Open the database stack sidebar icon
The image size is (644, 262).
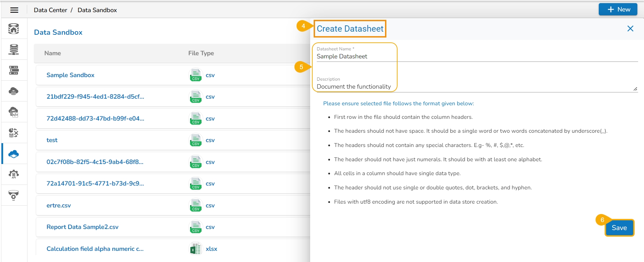[x=14, y=49]
